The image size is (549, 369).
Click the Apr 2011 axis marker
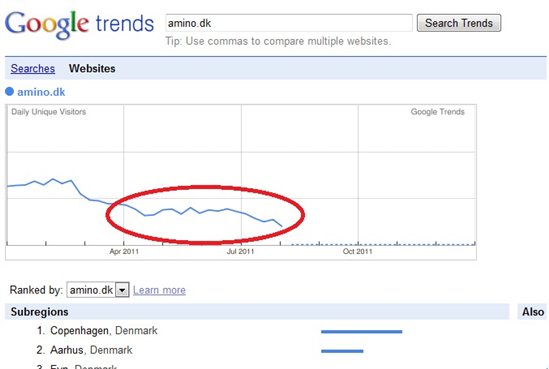click(x=124, y=251)
